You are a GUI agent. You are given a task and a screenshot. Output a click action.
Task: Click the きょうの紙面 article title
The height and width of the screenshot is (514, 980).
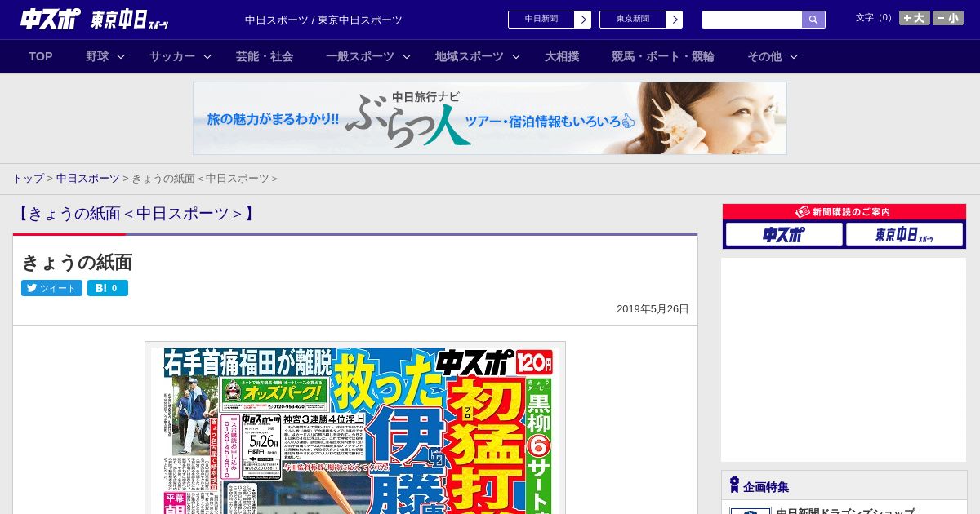tap(77, 262)
